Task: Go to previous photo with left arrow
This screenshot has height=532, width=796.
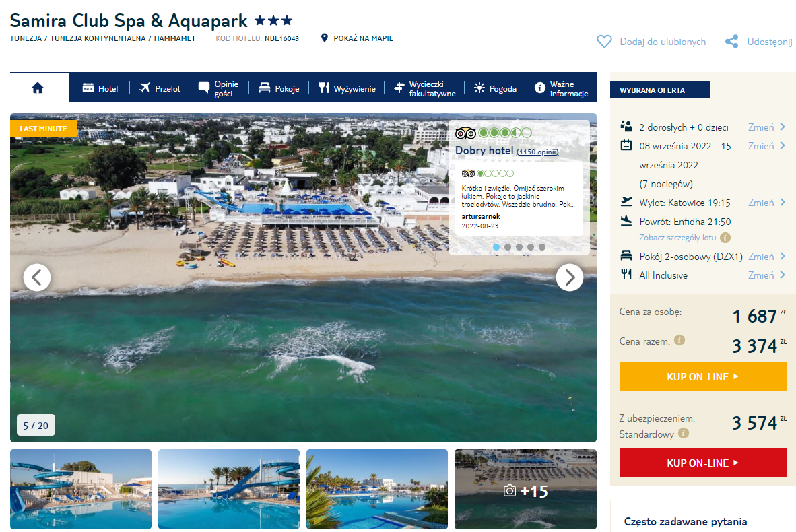Action: 37,277
